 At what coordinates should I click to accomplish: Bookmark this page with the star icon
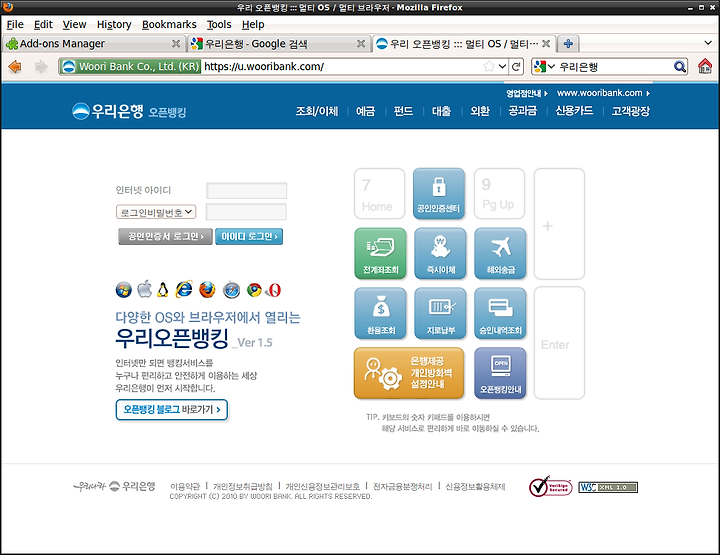coord(489,67)
